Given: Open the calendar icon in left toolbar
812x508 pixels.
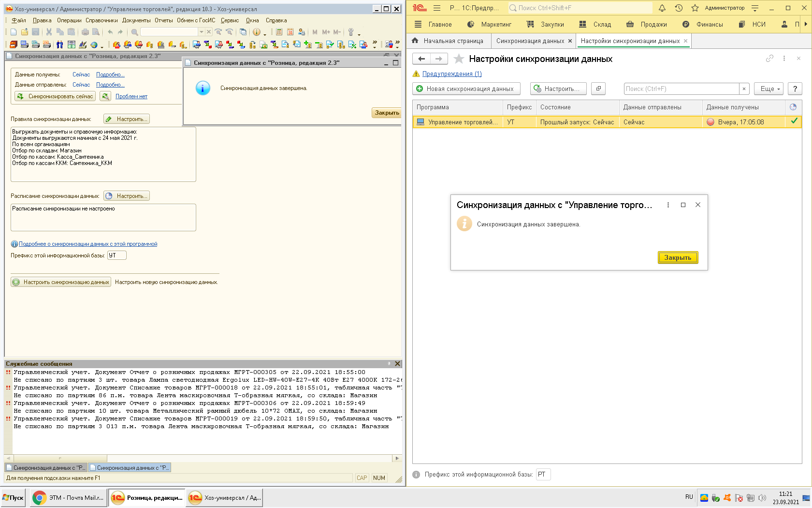Looking at the screenshot, I should (290, 32).
